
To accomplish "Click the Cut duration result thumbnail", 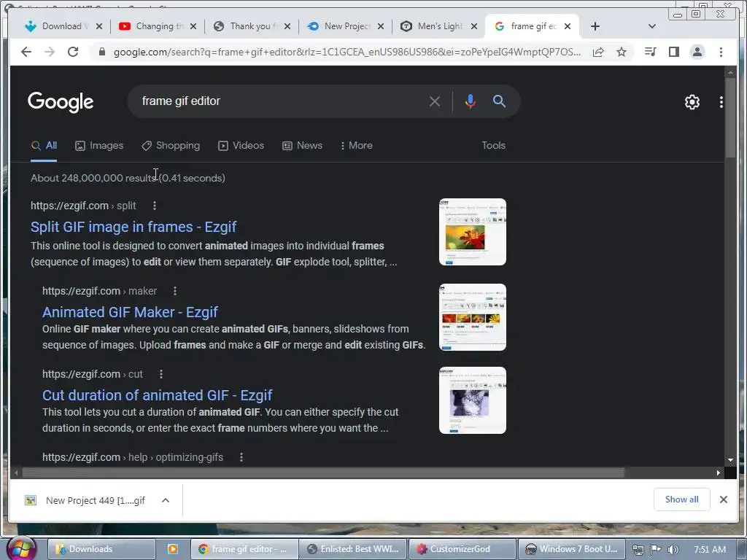I will pyautogui.click(x=473, y=400).
